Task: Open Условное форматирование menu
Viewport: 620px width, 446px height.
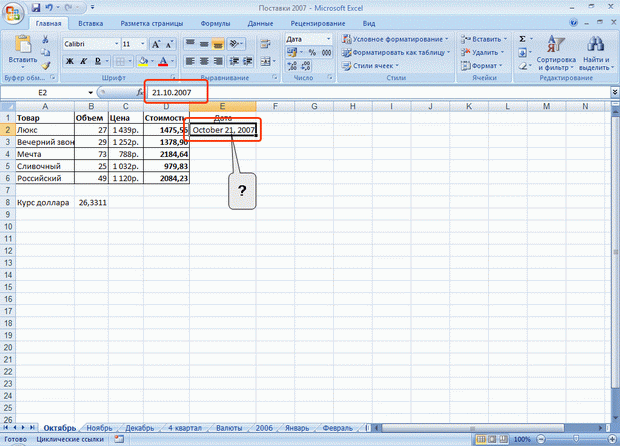Action: click(x=395, y=39)
